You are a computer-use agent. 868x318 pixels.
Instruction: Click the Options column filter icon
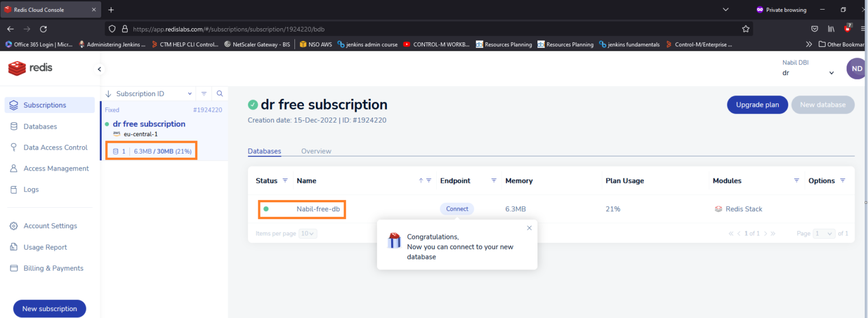pyautogui.click(x=843, y=181)
